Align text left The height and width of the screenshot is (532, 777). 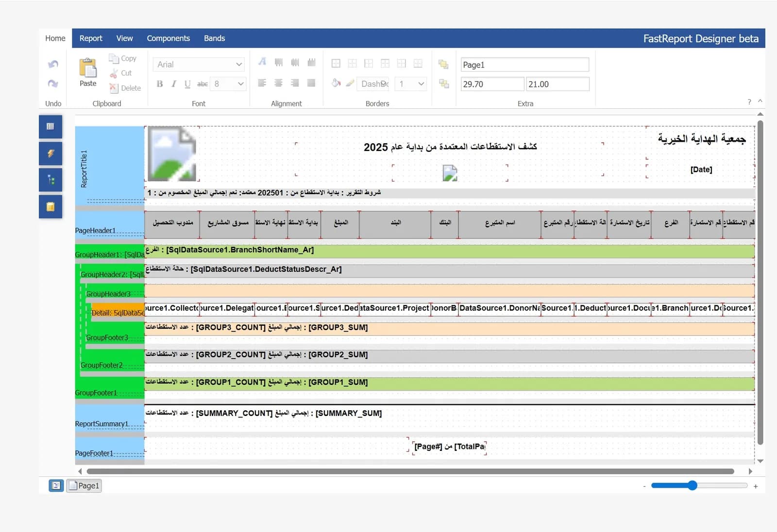[x=262, y=83]
